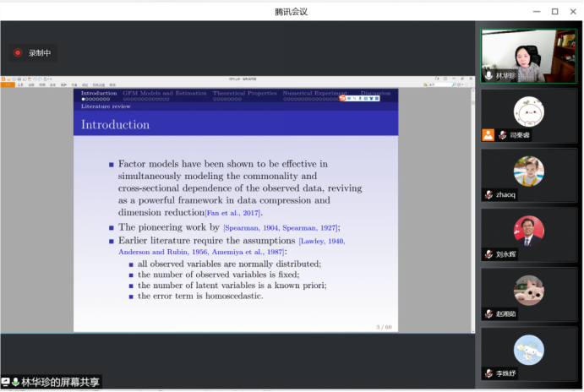This screenshot has width=584, height=392.
Task: Click the muted mic icon beside 司秦睿
Action: (x=502, y=135)
